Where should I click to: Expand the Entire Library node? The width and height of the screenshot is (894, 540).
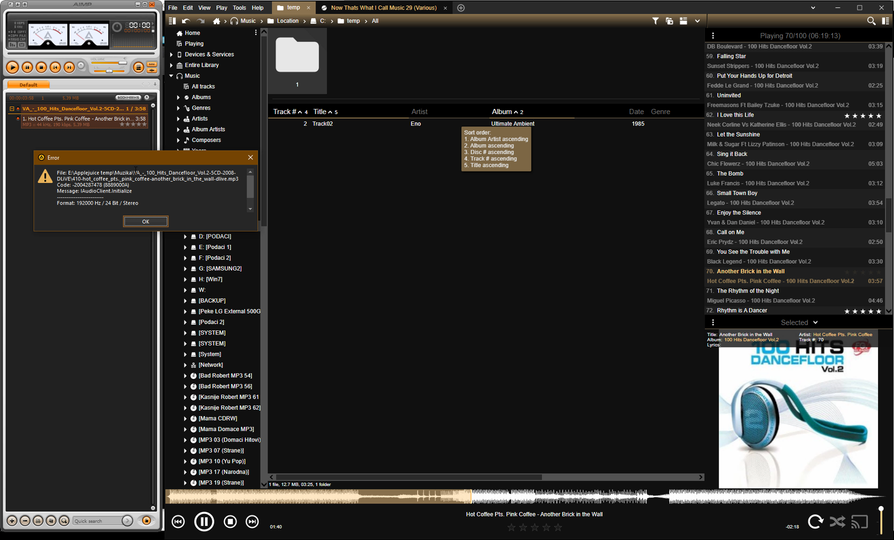(x=170, y=65)
